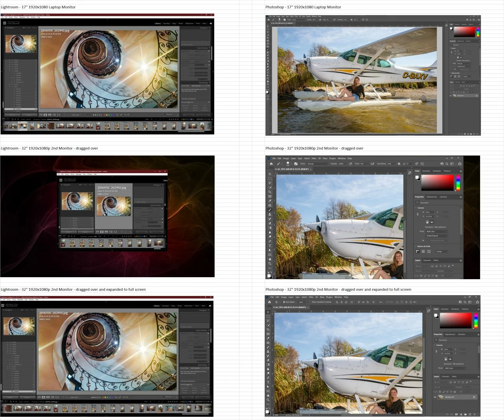Select Hand tool in middle-right Photoshop toolbar
This screenshot has height=420, width=504.
pyautogui.click(x=270, y=259)
